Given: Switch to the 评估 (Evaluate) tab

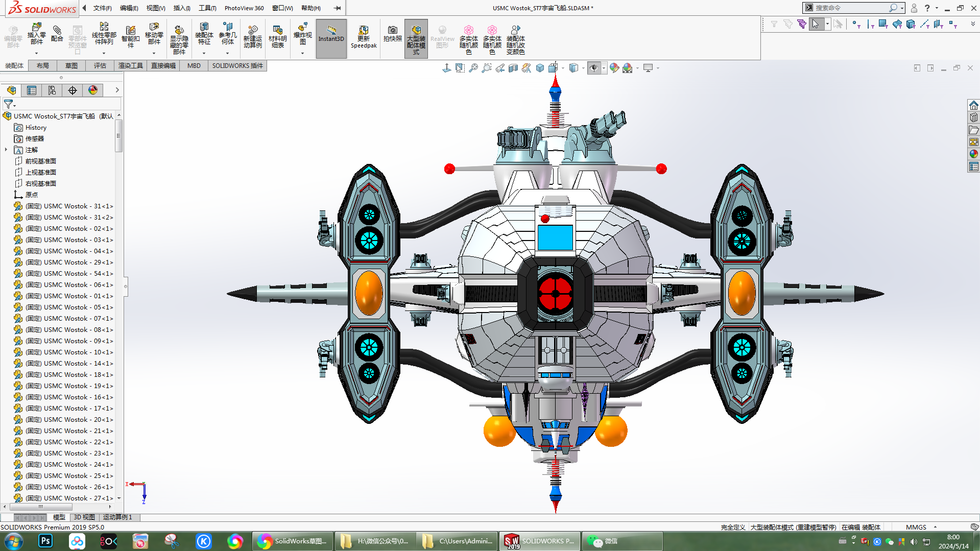Looking at the screenshot, I should [x=100, y=65].
